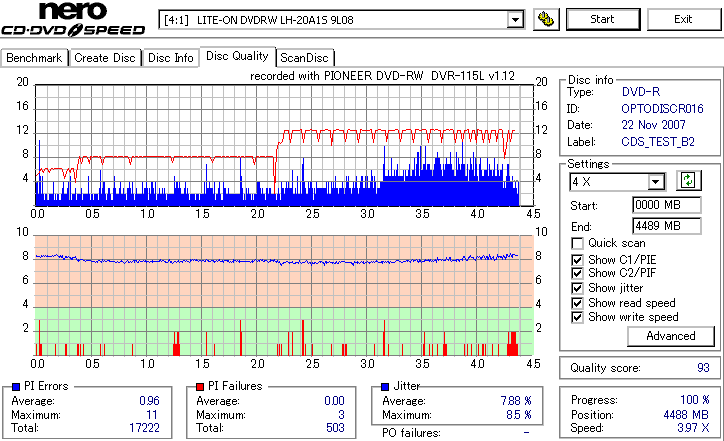This screenshot has height=441, width=724.
Task: Click the Start button
Action: pos(603,19)
